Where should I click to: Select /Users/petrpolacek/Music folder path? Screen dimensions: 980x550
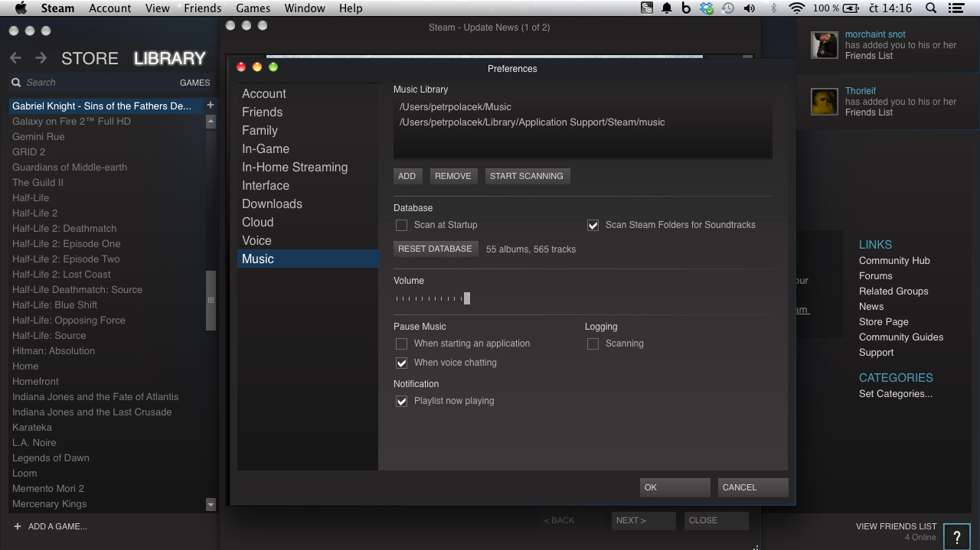click(x=455, y=107)
